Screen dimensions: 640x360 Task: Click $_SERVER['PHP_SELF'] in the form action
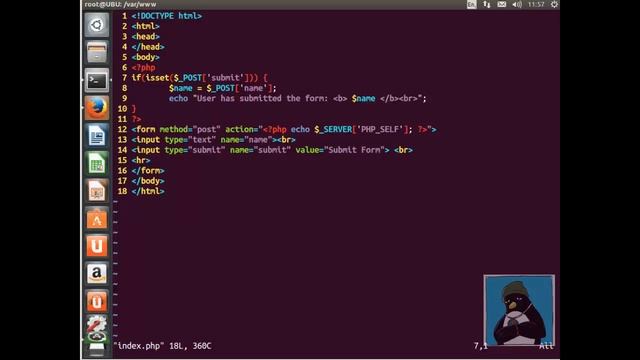coord(363,129)
